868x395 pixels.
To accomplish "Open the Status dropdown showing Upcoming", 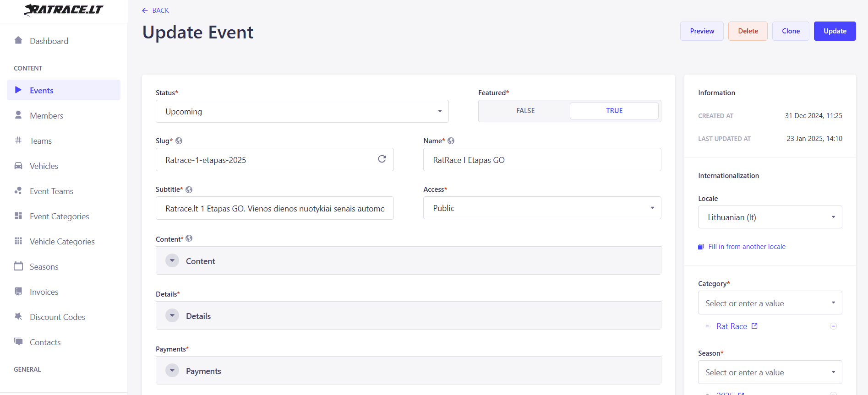I will click(302, 111).
